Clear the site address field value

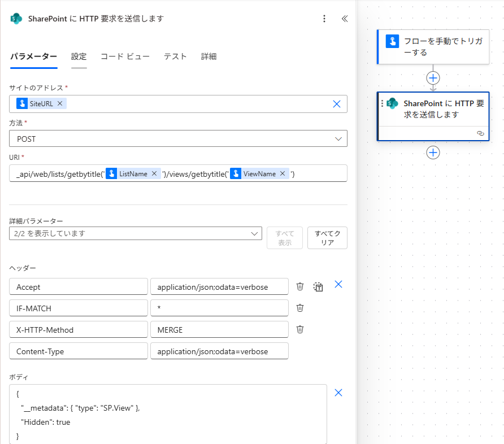pos(337,104)
